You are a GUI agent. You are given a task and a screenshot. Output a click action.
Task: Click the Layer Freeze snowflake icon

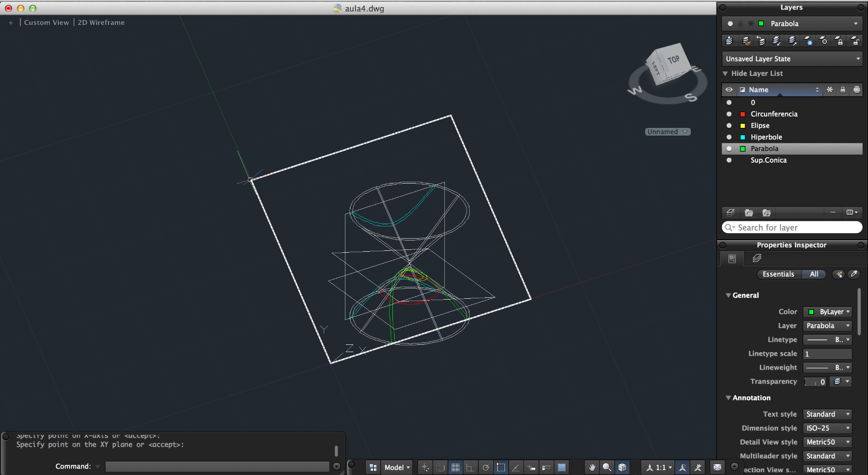pos(808,41)
